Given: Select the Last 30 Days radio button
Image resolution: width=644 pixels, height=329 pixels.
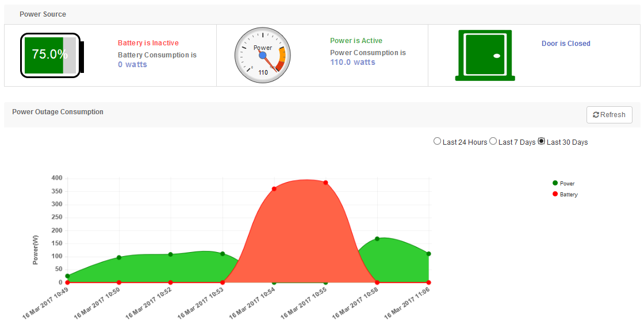Looking at the screenshot, I should (x=541, y=141).
